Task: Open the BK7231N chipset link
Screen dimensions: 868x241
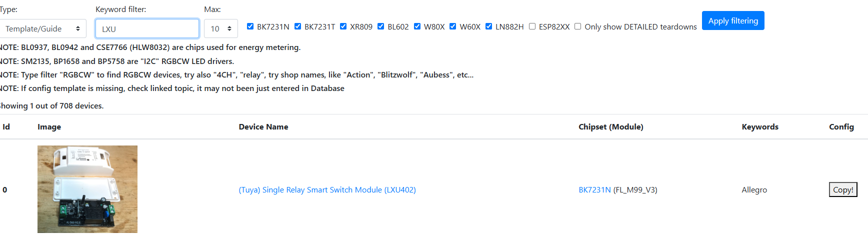Action: coord(594,189)
